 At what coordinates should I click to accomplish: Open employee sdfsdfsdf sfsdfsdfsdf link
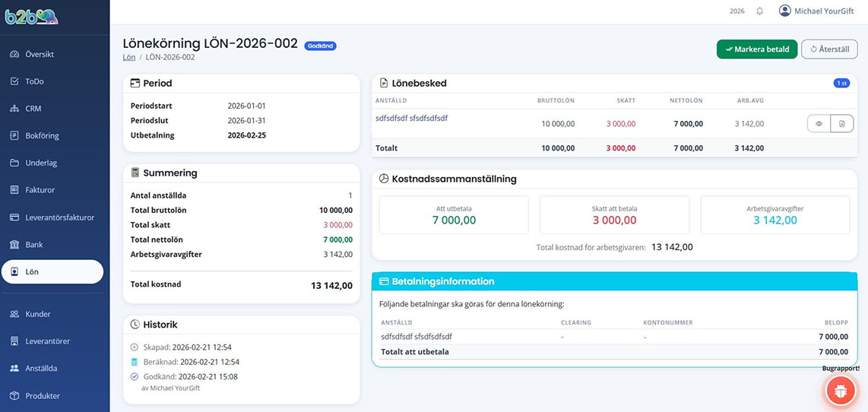tap(411, 119)
